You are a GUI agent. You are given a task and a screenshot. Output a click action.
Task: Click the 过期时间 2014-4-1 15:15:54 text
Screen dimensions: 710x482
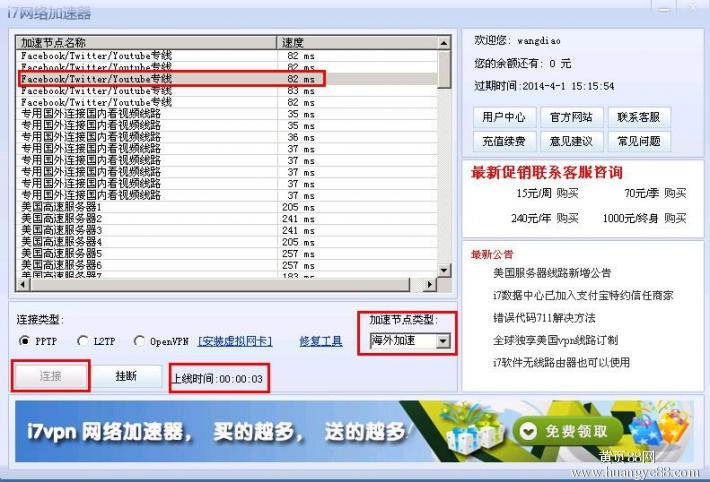point(544,86)
